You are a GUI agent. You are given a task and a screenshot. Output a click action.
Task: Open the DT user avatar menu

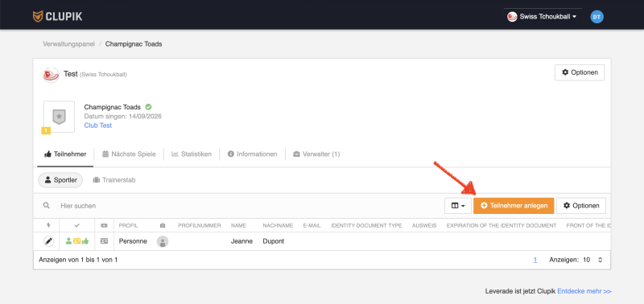coord(597,17)
